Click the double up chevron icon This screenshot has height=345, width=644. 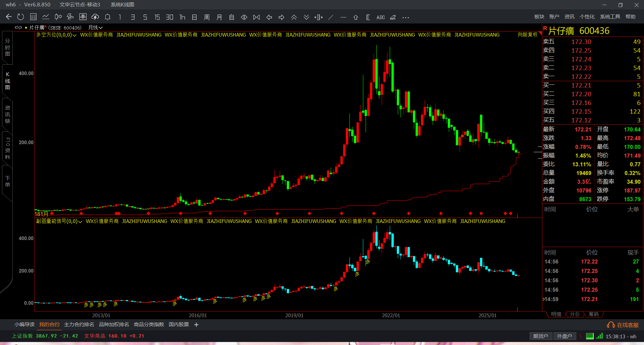pos(294,17)
